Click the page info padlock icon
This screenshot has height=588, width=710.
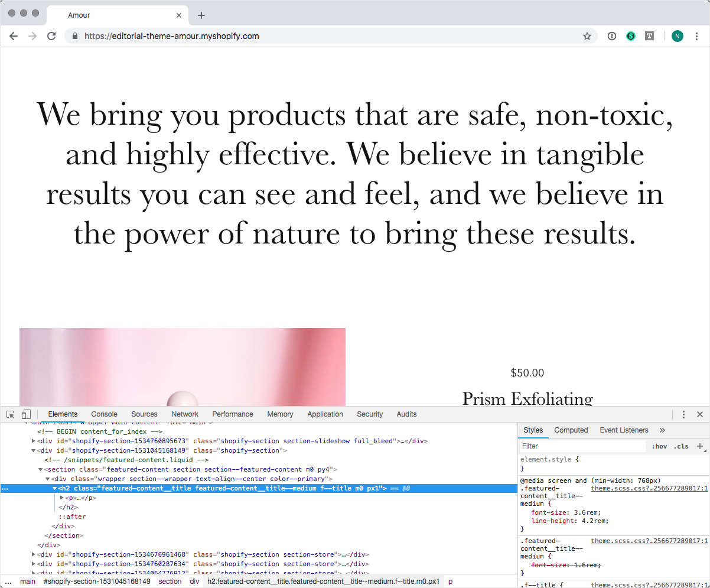[x=74, y=36]
